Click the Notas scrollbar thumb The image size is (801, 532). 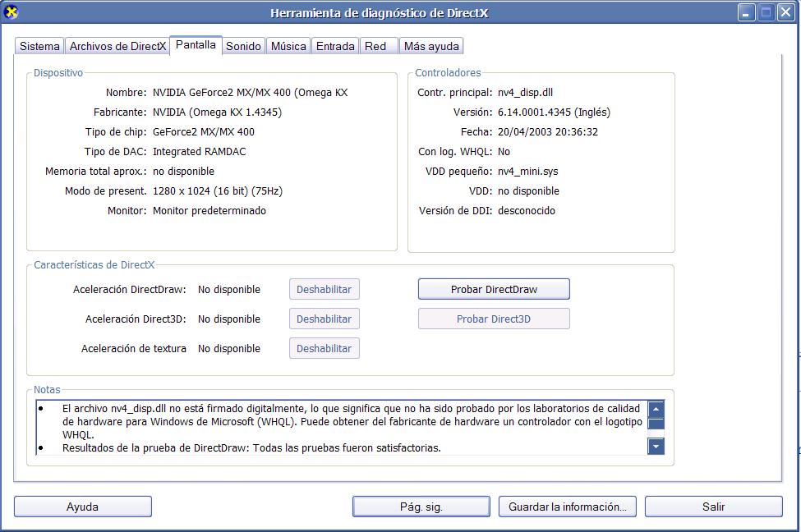pos(656,424)
